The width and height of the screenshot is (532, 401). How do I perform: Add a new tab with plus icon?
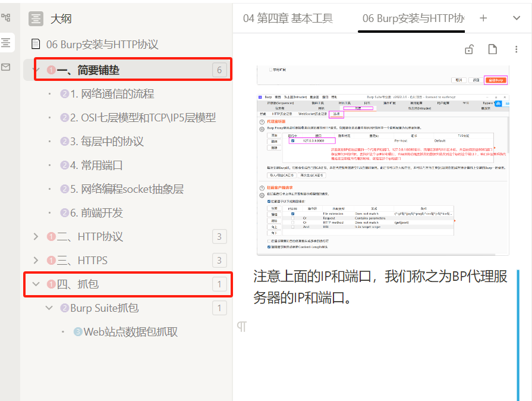483,18
